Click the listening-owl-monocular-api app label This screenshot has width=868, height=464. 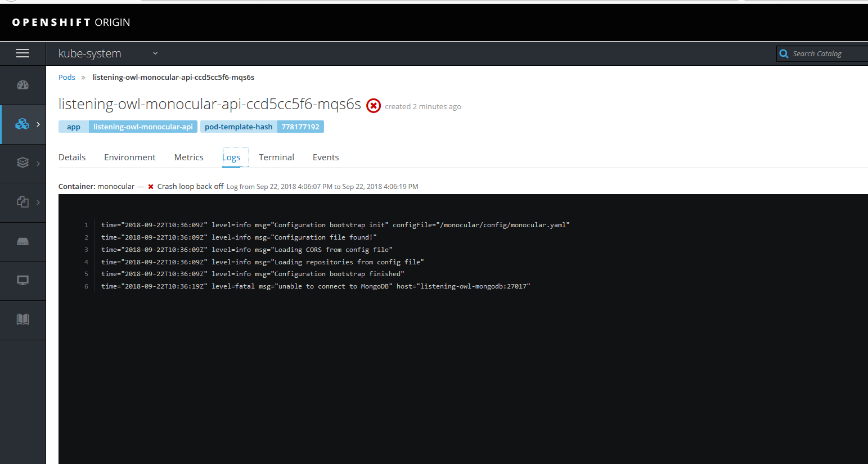coord(143,127)
